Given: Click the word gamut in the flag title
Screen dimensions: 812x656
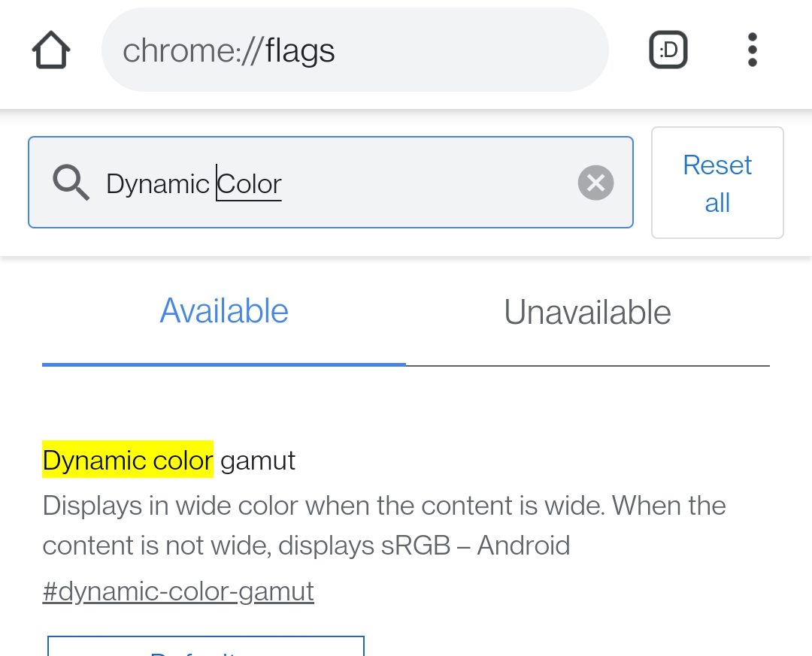Looking at the screenshot, I should [x=257, y=461].
